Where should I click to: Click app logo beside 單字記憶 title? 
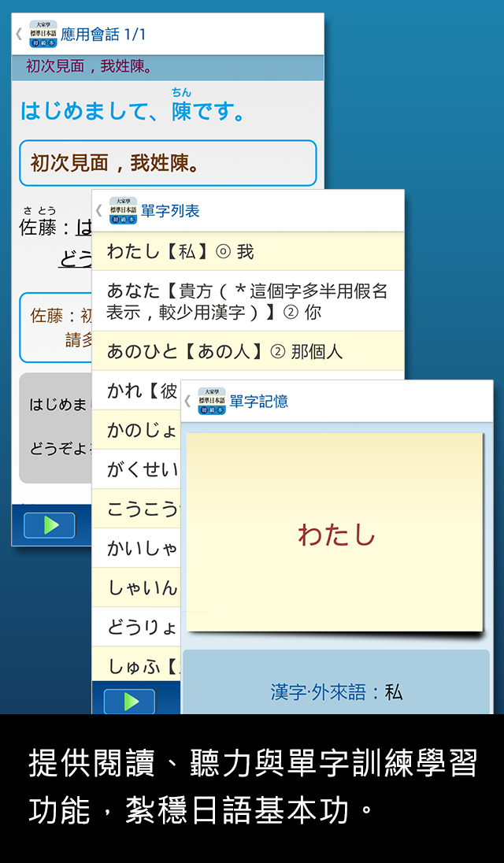point(212,402)
